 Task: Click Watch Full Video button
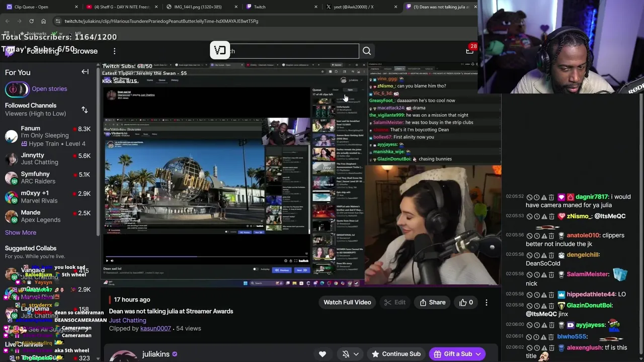tap(347, 302)
